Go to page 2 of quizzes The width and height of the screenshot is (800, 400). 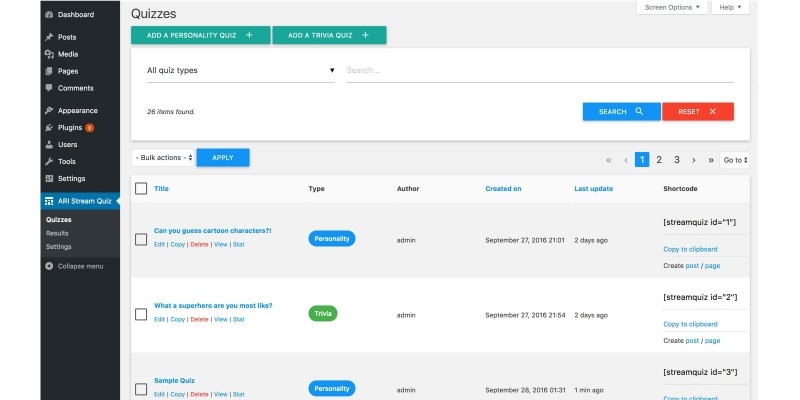coord(659,160)
